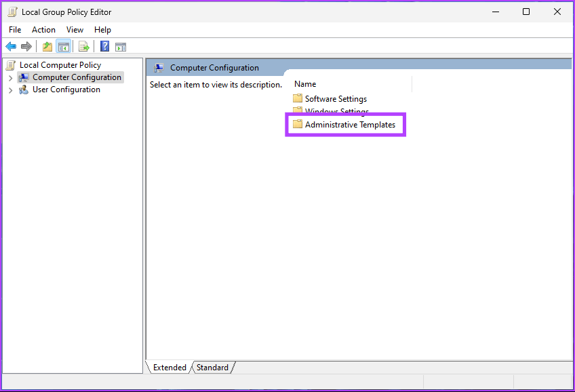Close the Local Group Policy Editor window
Image resolution: width=575 pixels, height=392 pixels.
(557, 12)
